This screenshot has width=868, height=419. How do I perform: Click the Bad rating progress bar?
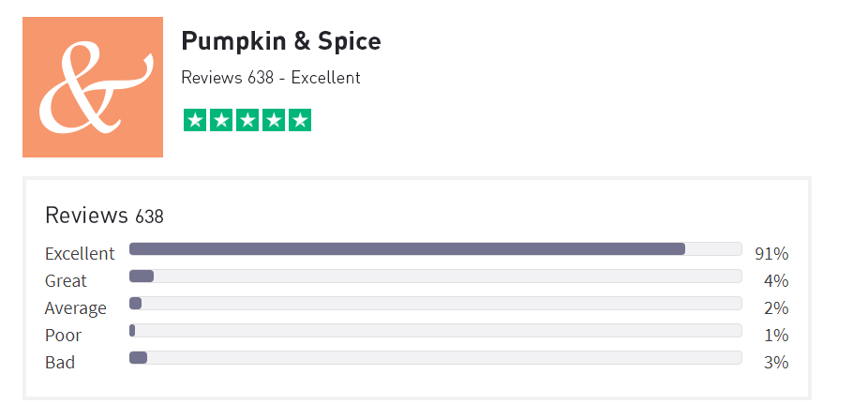436,357
